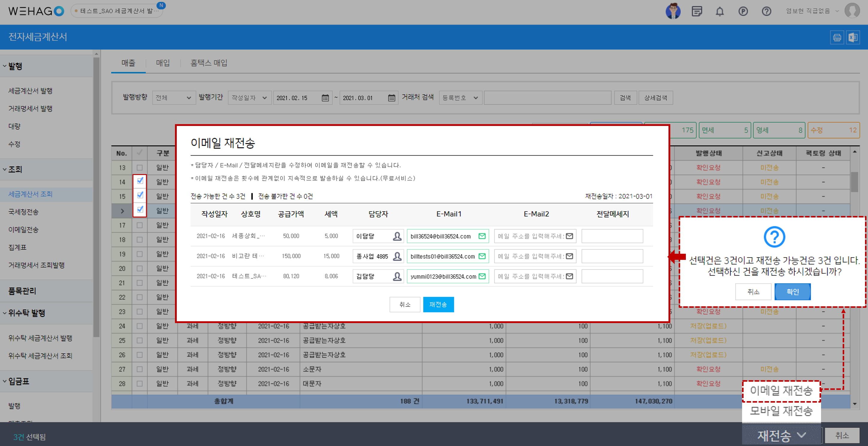
Task: Click the mail icon beside bill36524@bill36524.com
Action: (x=482, y=236)
